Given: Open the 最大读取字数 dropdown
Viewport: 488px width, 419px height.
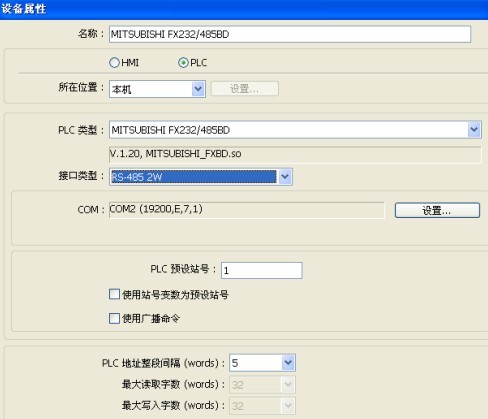Looking at the screenshot, I should (x=262, y=385).
